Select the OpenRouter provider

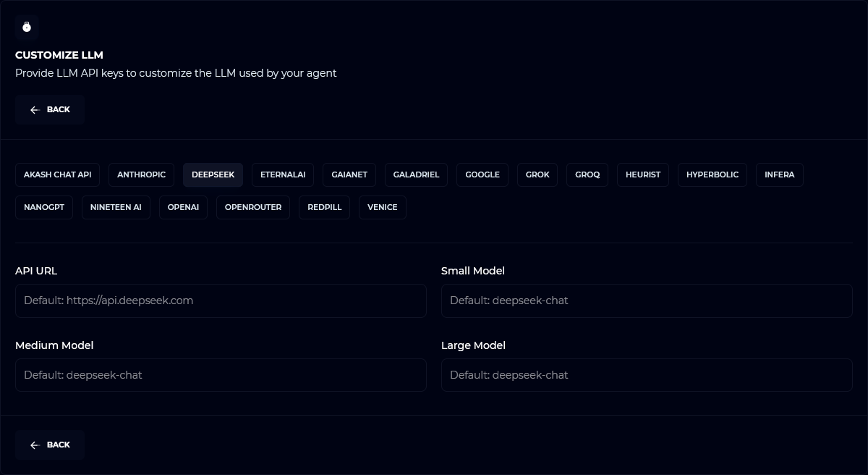253,207
